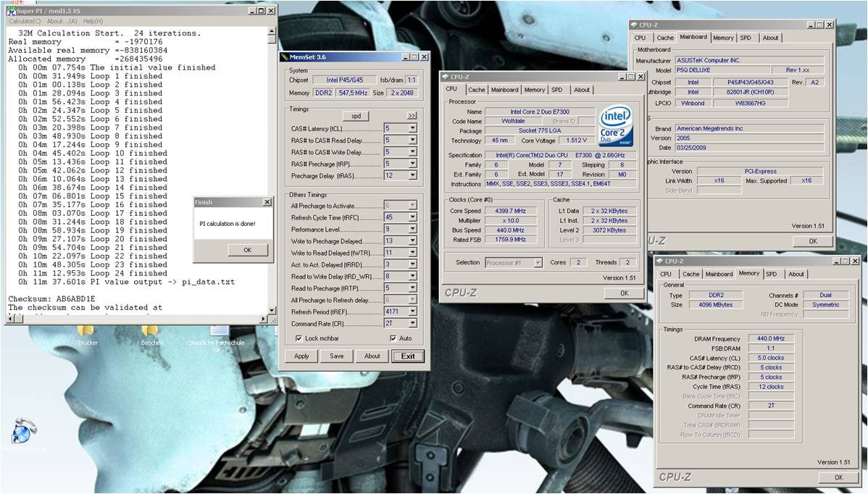868x494 pixels.
Task: Open the Read to Write Delay dropdown
Action: coord(412,276)
